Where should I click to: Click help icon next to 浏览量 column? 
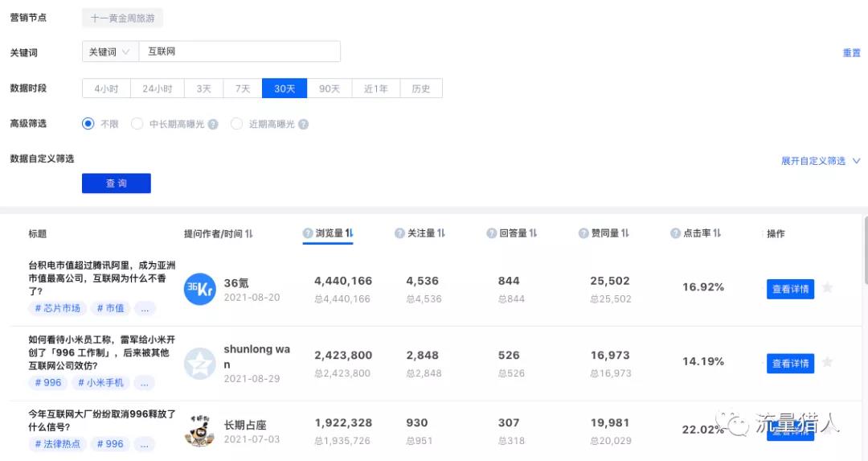pyautogui.click(x=308, y=233)
